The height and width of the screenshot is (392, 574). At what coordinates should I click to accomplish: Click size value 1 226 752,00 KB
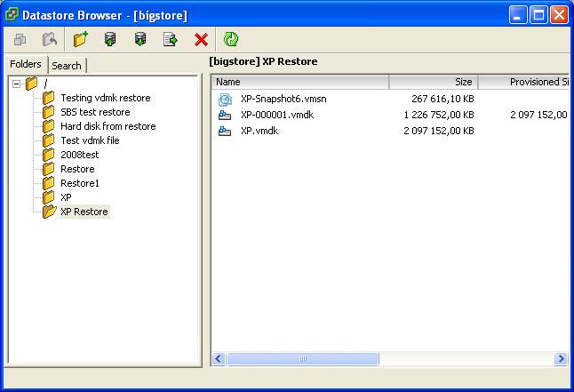439,115
